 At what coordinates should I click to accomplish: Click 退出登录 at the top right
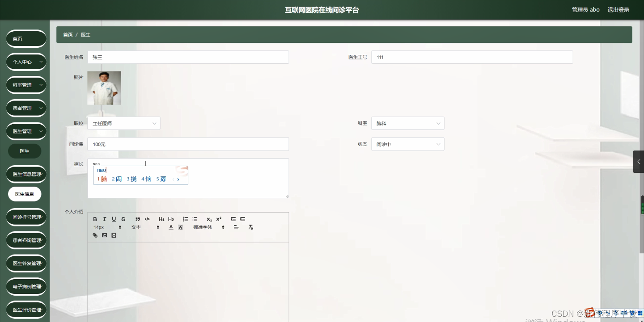click(618, 9)
